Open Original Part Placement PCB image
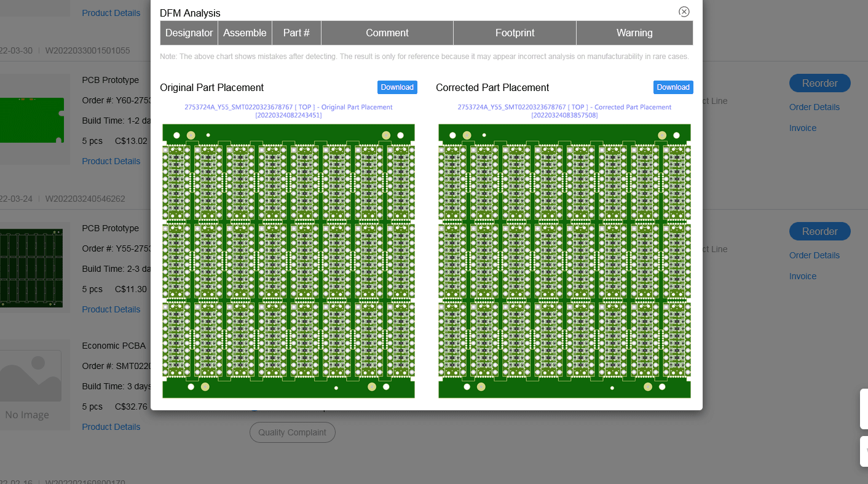 [x=288, y=261]
